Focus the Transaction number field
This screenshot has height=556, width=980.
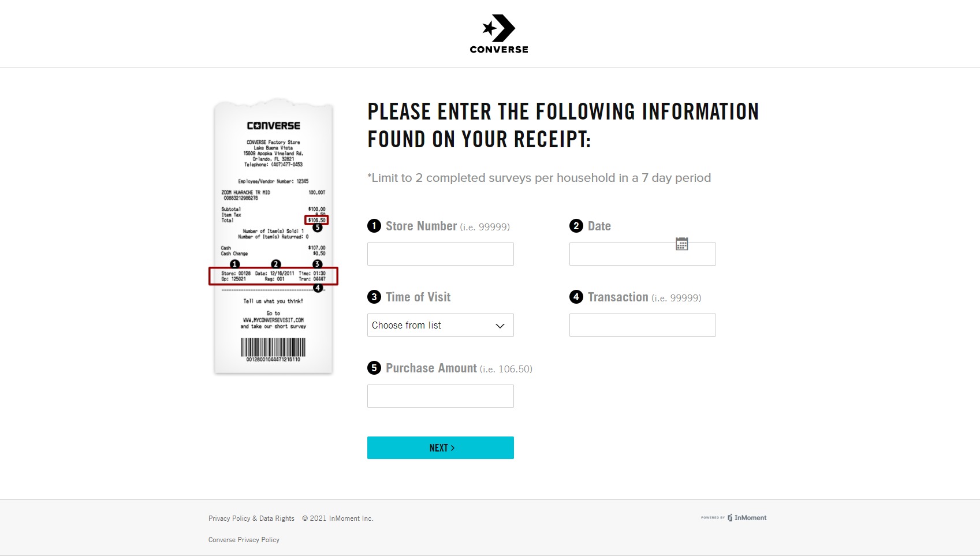(x=642, y=325)
